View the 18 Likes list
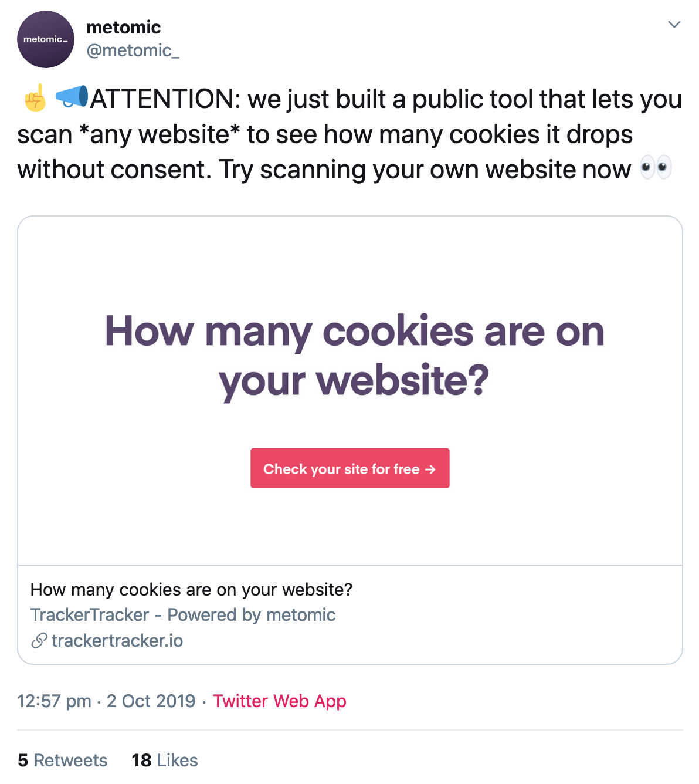The image size is (699, 784). (x=165, y=760)
